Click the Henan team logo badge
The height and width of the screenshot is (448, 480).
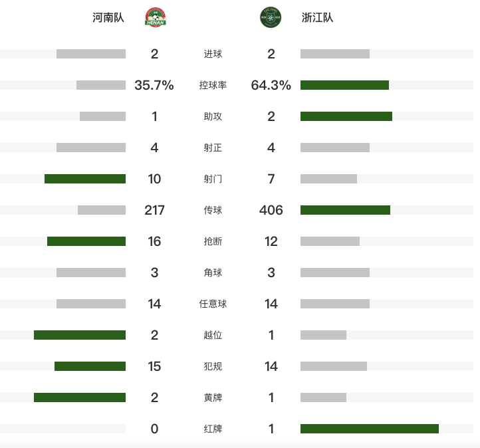coord(156,17)
